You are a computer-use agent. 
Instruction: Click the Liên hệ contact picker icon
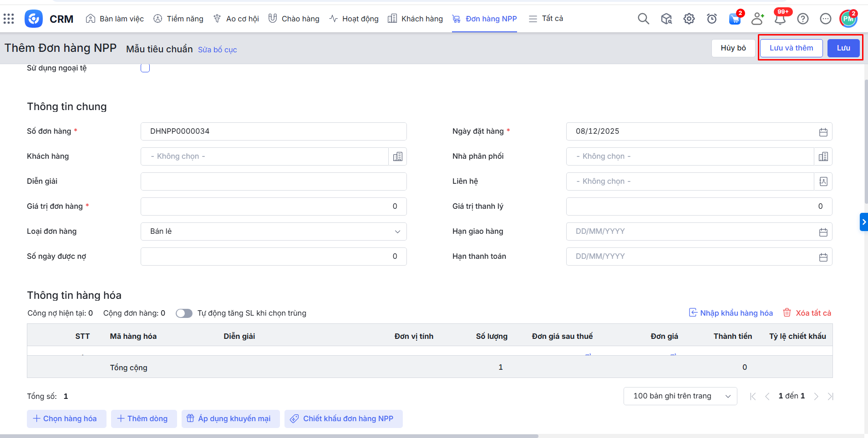tap(823, 181)
